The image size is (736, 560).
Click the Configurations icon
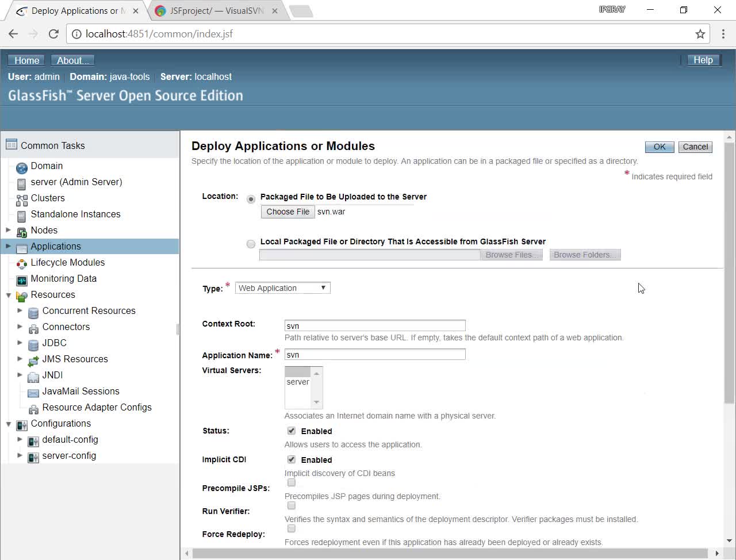click(22, 425)
